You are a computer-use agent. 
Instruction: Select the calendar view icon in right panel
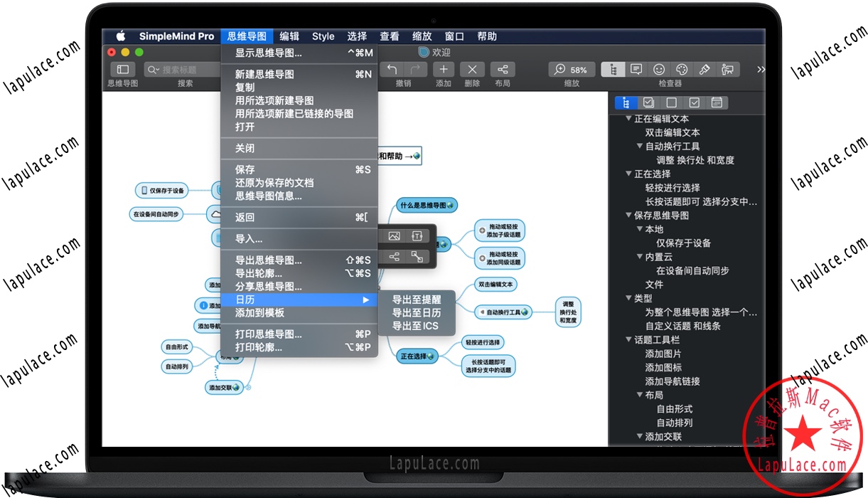(x=717, y=102)
